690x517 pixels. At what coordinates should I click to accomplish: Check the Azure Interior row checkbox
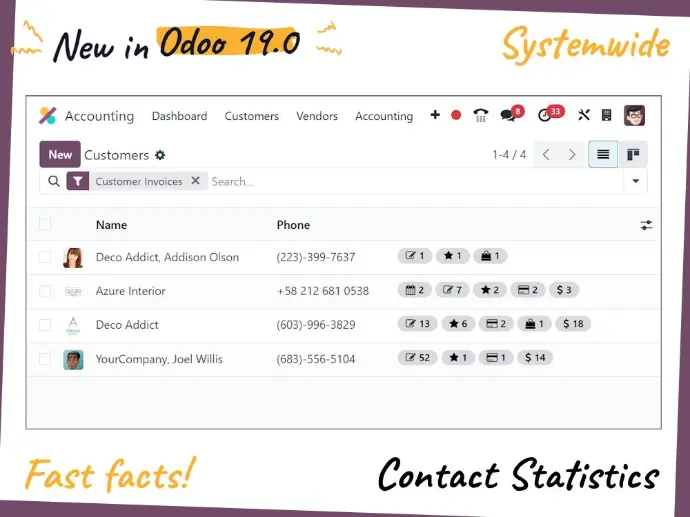click(x=45, y=291)
